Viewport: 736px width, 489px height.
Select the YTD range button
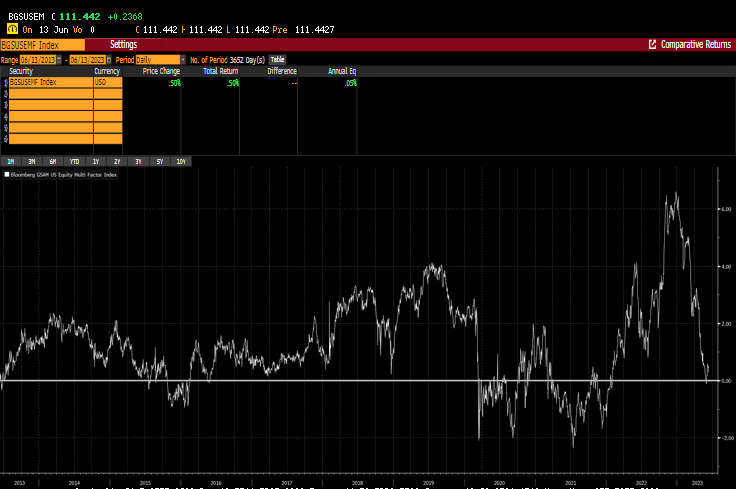point(75,161)
